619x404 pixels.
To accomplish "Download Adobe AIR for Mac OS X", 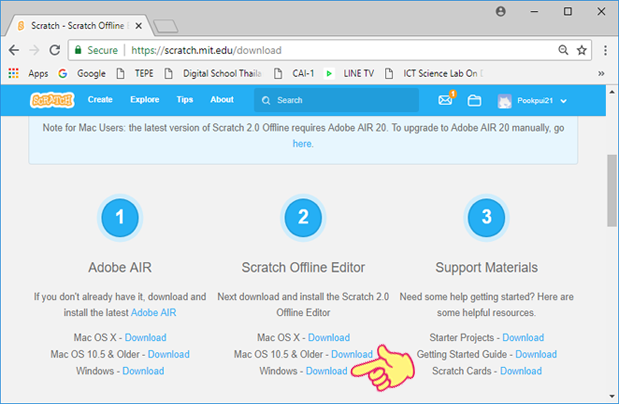I will (145, 338).
